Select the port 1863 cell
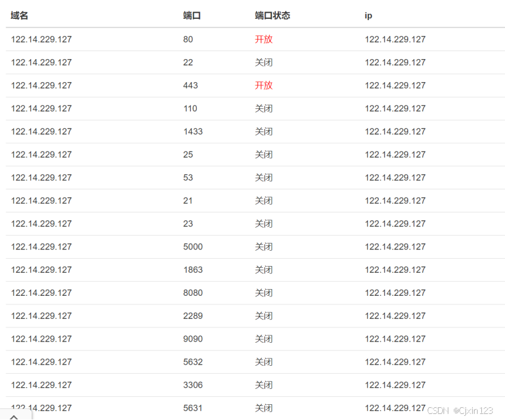505x420 pixels. click(x=193, y=270)
